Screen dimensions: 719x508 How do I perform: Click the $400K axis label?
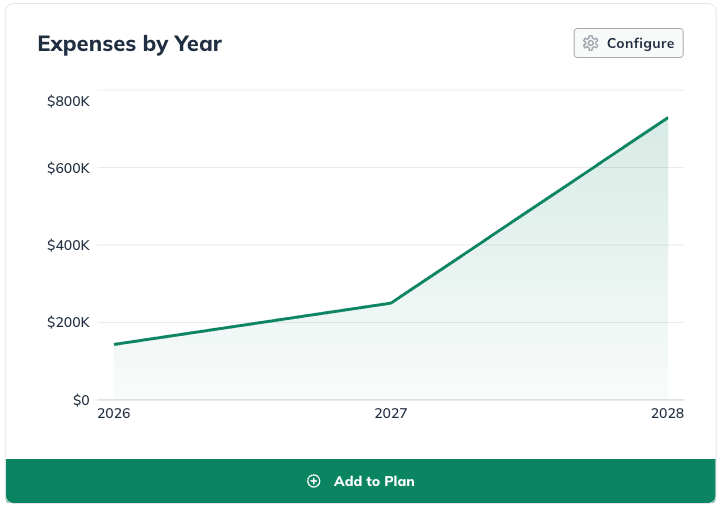(68, 245)
